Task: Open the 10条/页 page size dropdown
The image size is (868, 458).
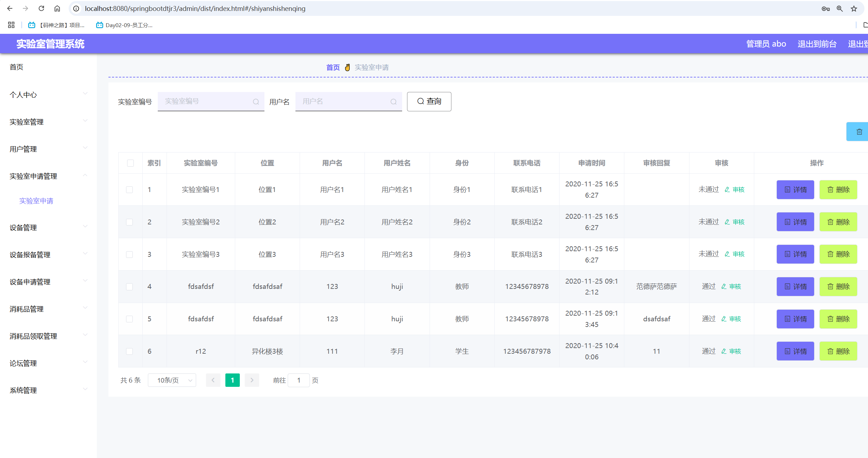Action: (x=172, y=380)
